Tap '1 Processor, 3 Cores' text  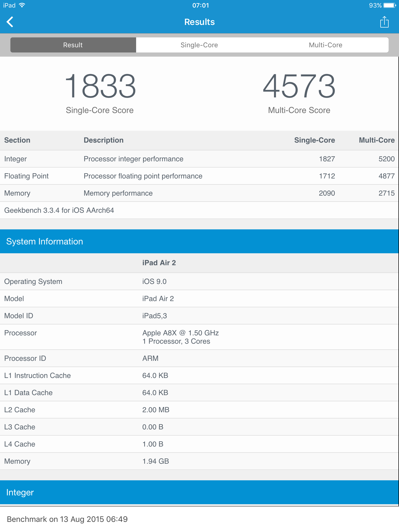176,341
